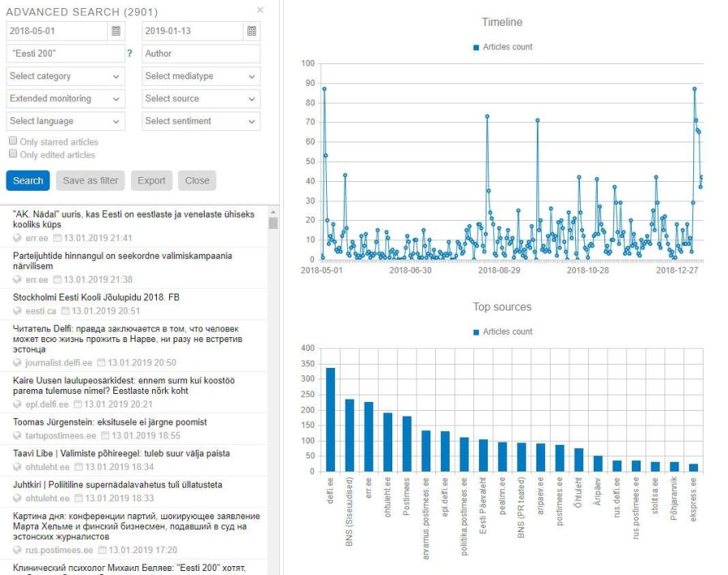The height and width of the screenshot is (575, 728).
Task: Open article 'Toomas Jürgenstein: eksitusele ei järgne poomist'
Action: [110, 422]
